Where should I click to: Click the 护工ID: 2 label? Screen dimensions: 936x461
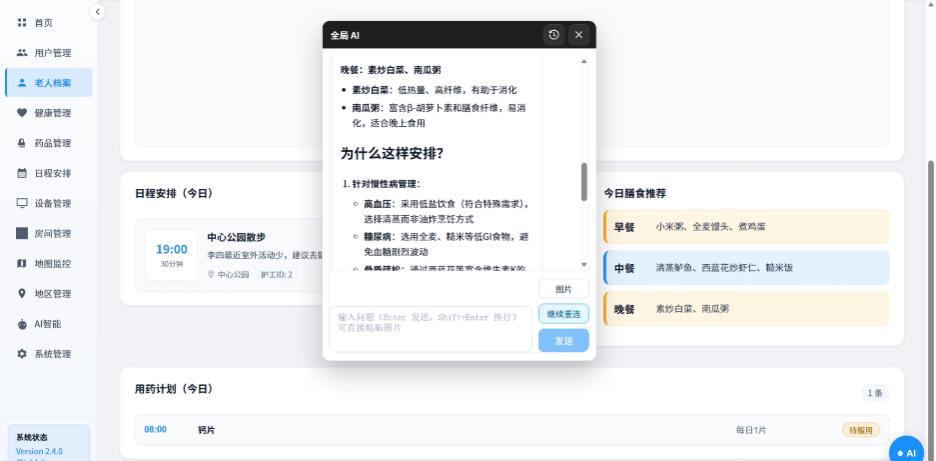tap(277, 275)
